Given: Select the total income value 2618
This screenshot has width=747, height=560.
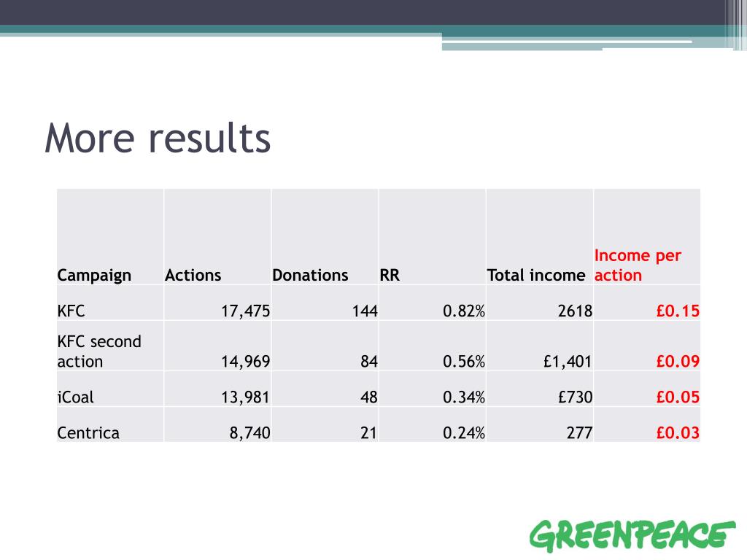Looking at the screenshot, I should click(x=575, y=311).
